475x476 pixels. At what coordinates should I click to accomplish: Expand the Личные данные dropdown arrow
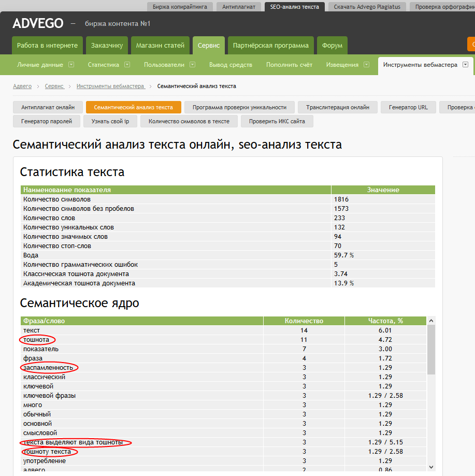pyautogui.click(x=71, y=65)
